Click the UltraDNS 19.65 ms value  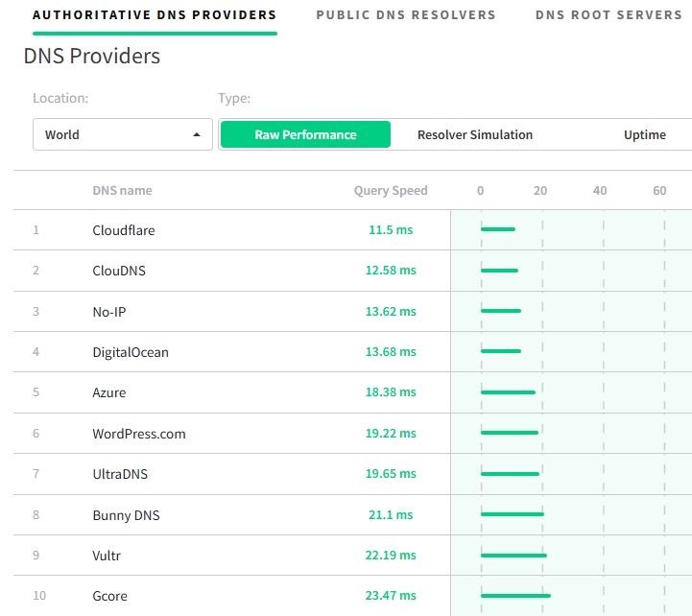click(391, 473)
